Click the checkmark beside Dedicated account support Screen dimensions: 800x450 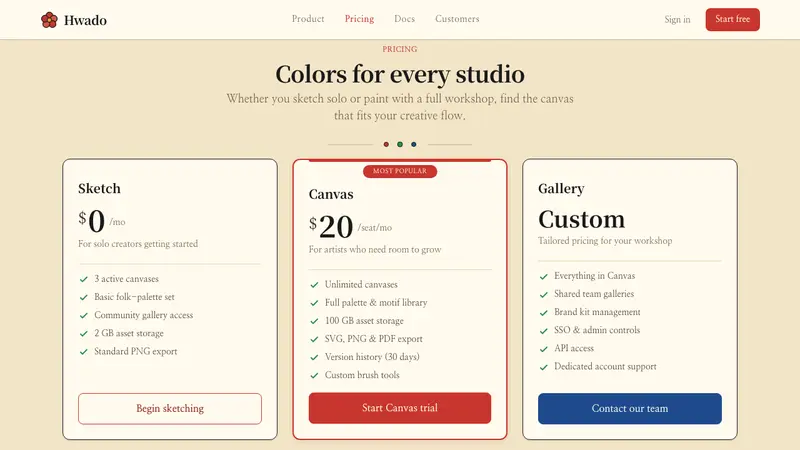click(544, 367)
